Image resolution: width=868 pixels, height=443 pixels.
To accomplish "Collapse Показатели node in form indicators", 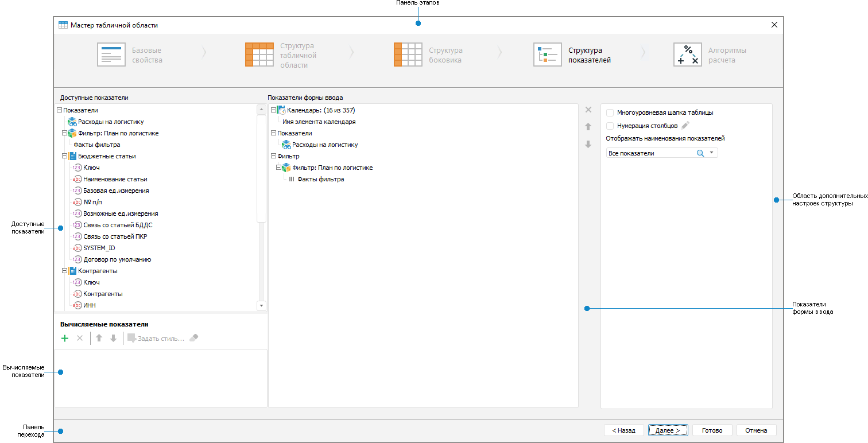I will click(273, 133).
